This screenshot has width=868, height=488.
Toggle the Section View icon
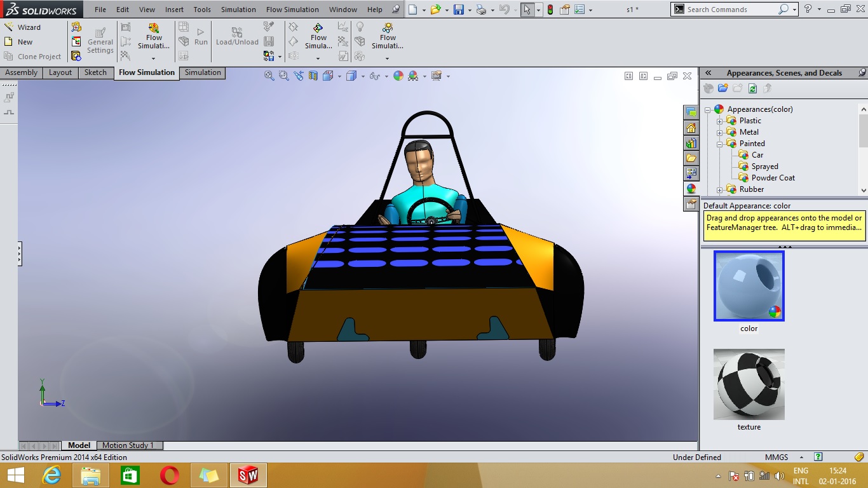(313, 76)
